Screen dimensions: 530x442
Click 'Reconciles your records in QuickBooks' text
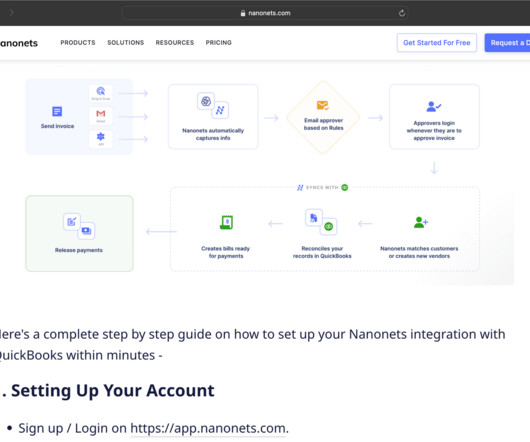point(322,252)
